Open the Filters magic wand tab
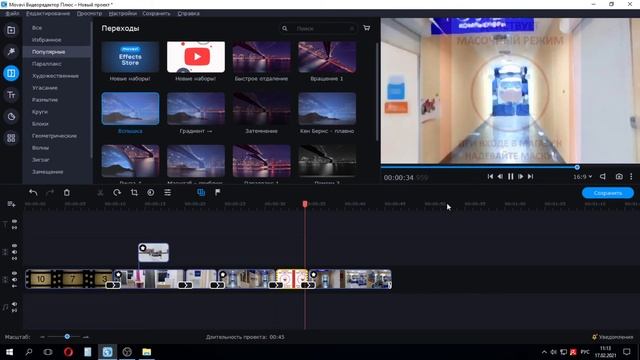This screenshot has height=360, width=640. click(11, 52)
